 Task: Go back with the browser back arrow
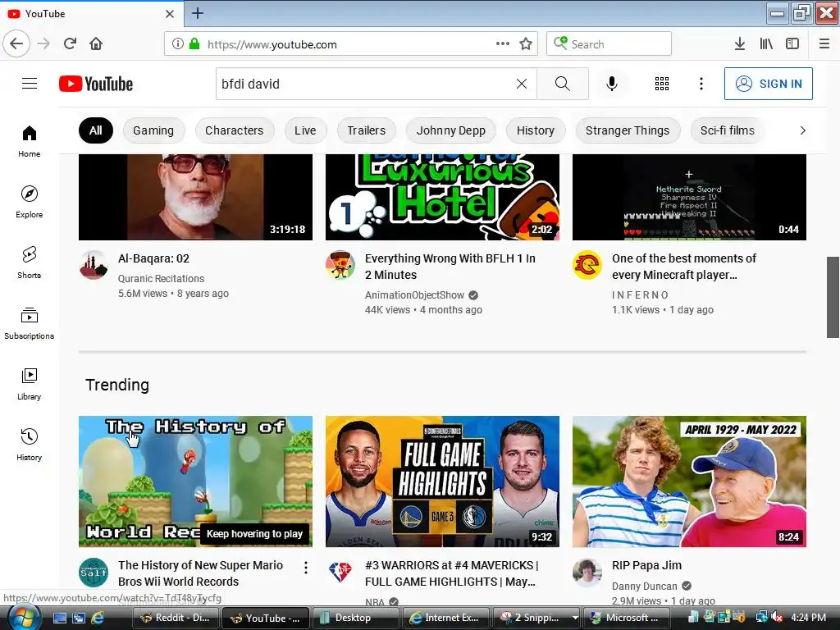pyautogui.click(x=16, y=43)
